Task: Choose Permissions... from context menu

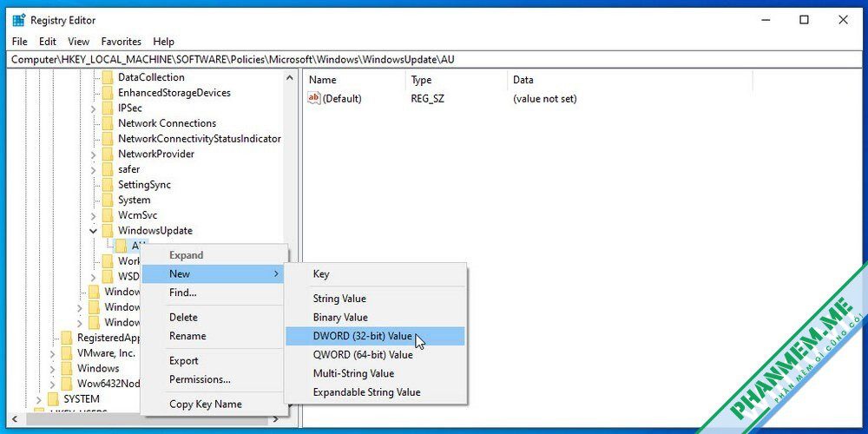Action: tap(214, 380)
